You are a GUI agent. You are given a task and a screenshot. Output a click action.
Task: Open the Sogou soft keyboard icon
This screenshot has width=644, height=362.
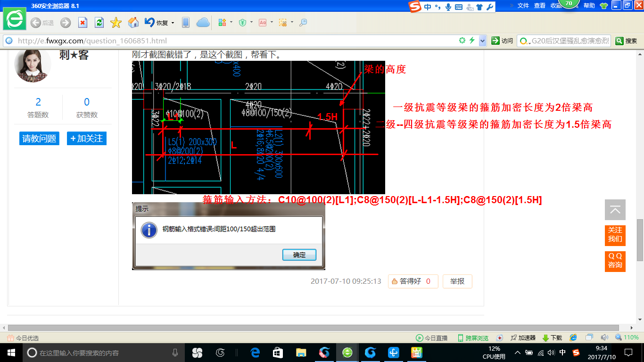458,7
